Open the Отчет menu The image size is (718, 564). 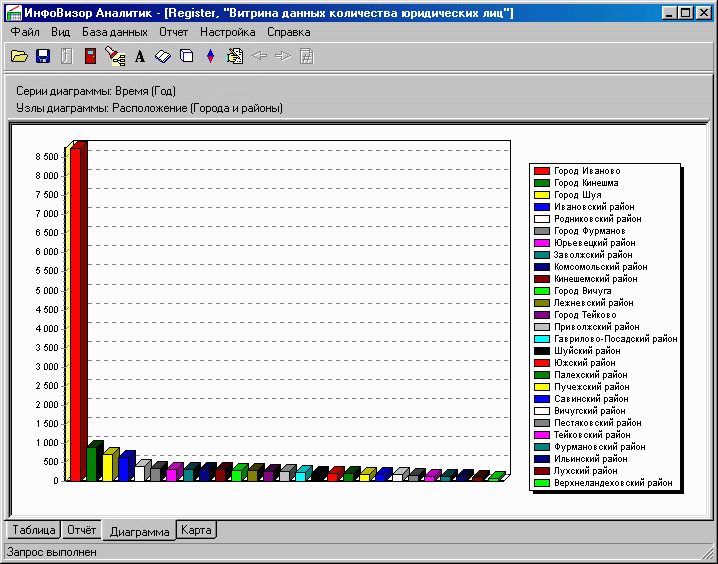[174, 32]
